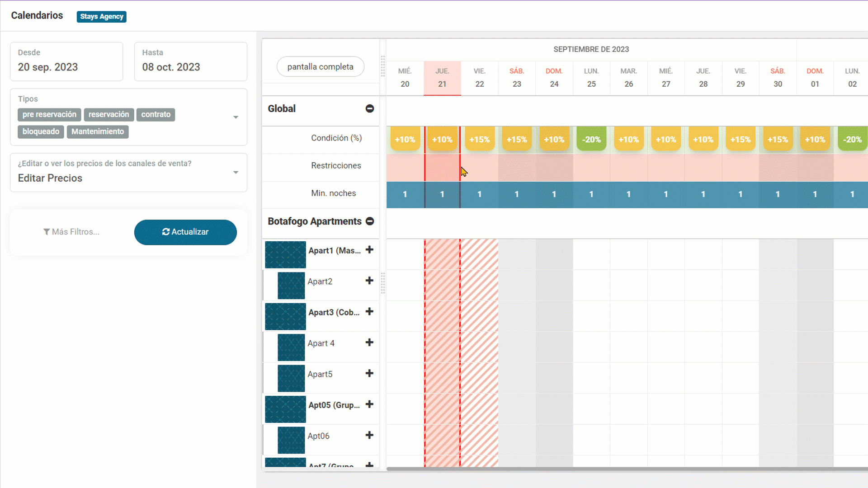Screen dimensions: 868x488
Task: Click the 'pantalla completa' button
Action: tap(320, 66)
